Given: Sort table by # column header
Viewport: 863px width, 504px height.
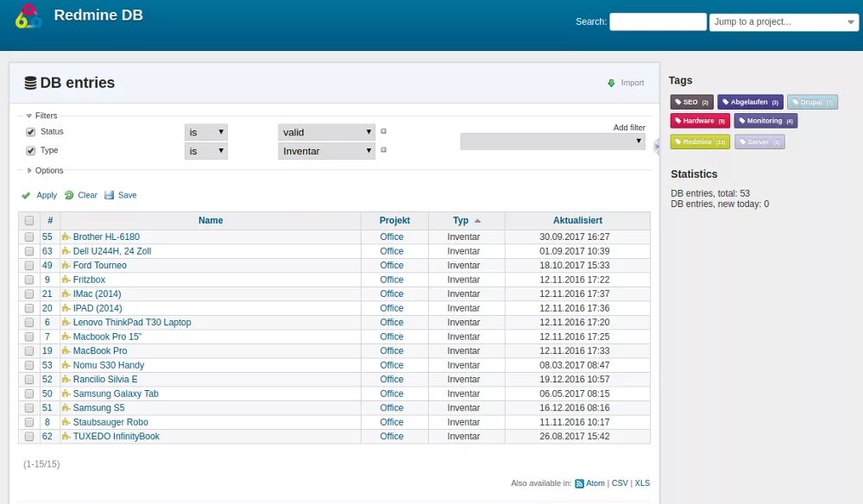Looking at the screenshot, I should point(50,220).
